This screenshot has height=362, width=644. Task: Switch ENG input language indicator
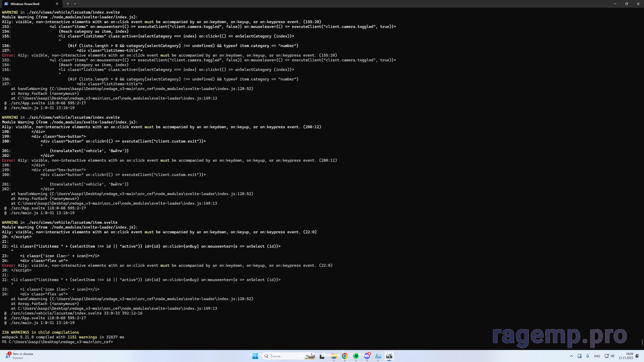597,356
